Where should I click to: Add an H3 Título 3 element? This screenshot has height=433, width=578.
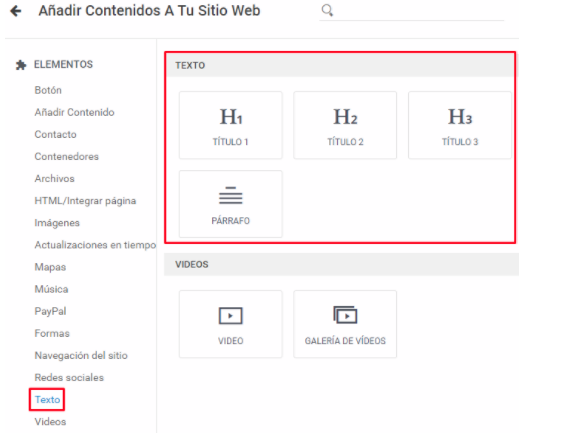(460, 125)
